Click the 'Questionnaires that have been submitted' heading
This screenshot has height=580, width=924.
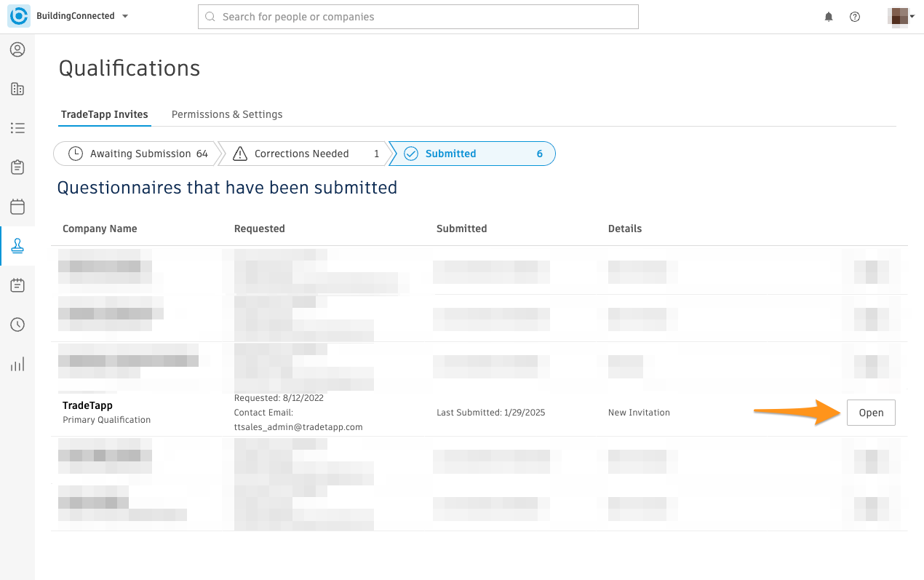pyautogui.click(x=228, y=188)
